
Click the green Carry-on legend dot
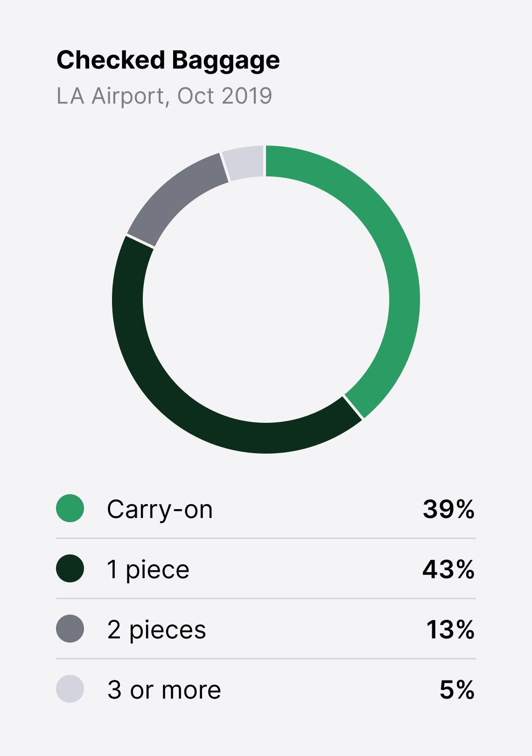(x=70, y=508)
